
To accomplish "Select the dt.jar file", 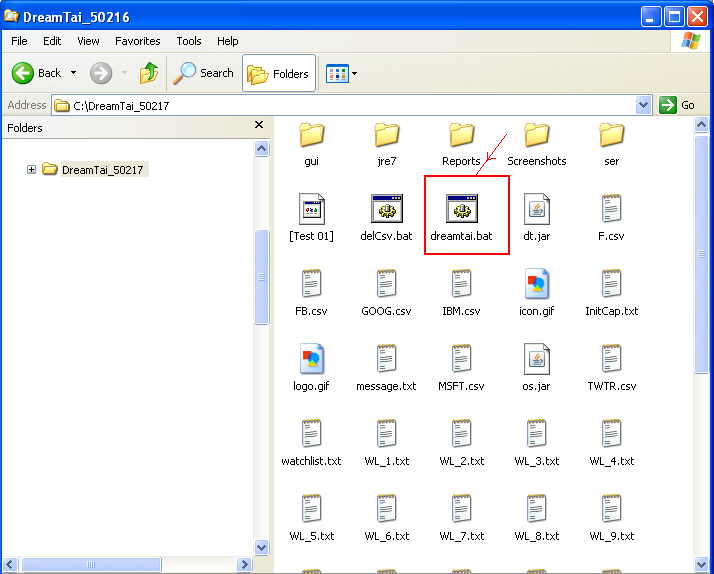I will [x=536, y=218].
